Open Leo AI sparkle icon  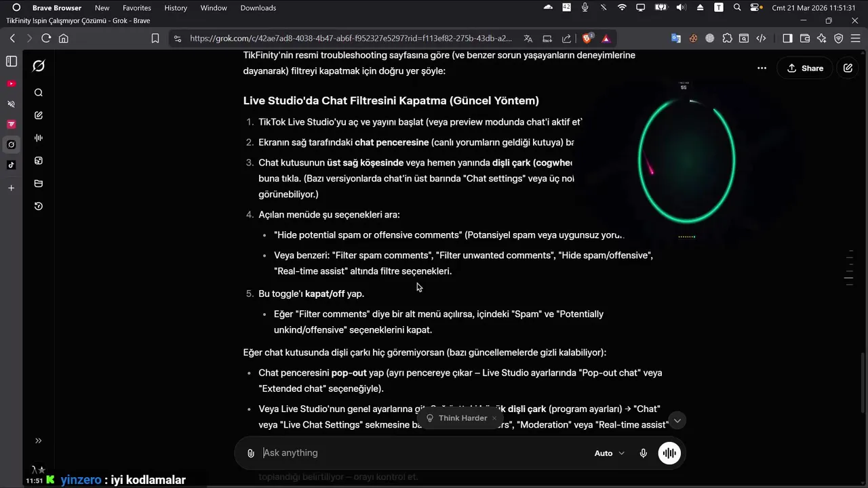[822, 39]
